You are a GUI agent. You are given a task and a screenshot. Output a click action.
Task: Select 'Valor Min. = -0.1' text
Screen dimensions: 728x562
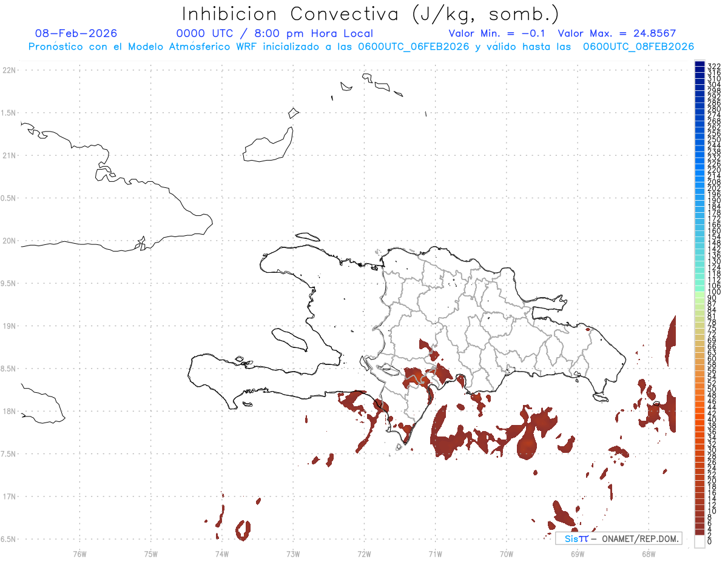click(498, 33)
